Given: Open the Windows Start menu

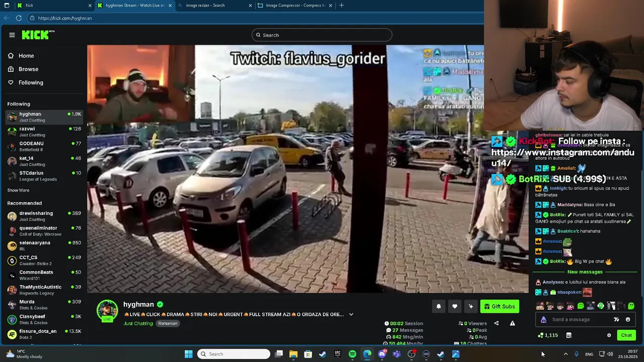Looking at the screenshot, I should coord(189,354).
